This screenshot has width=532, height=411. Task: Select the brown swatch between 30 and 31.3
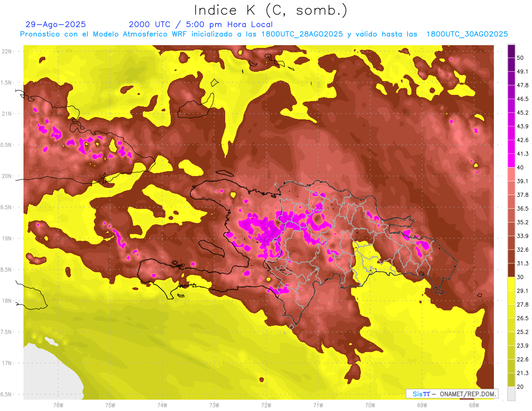pos(511,270)
